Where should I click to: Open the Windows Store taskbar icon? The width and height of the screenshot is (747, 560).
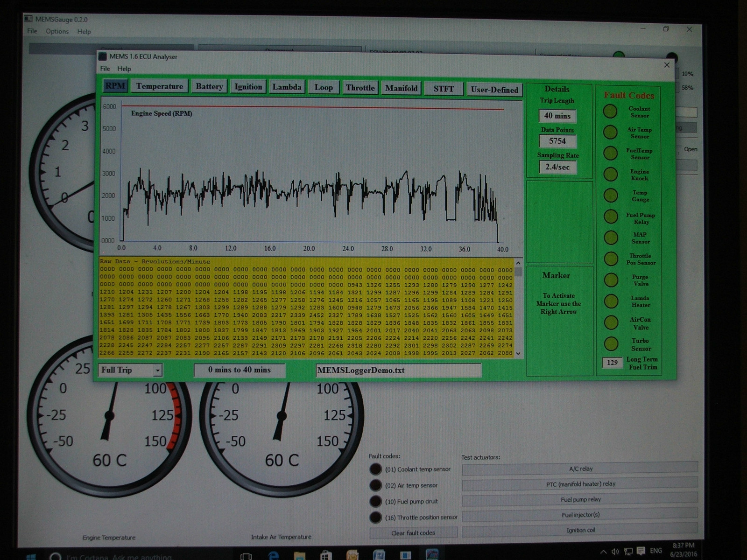[326, 555]
